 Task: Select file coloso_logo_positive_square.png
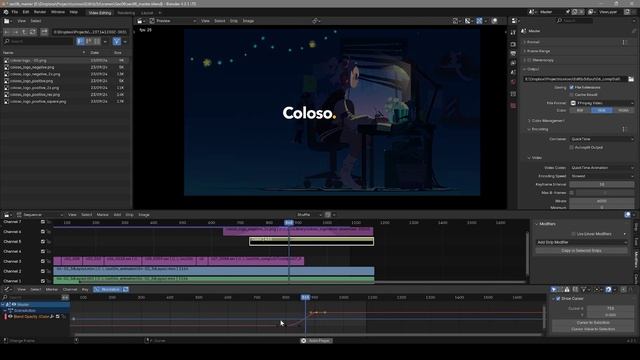(38, 101)
